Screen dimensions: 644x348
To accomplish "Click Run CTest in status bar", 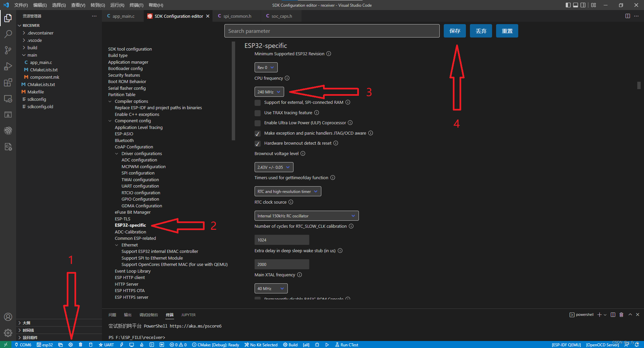I will click(x=347, y=345).
